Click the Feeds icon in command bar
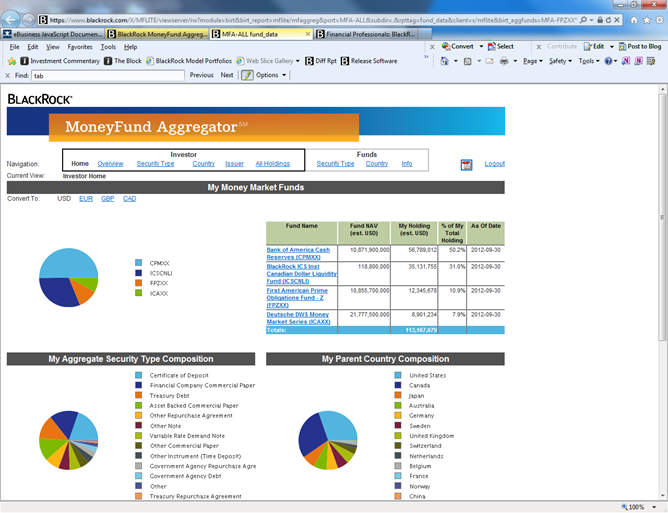Viewport: 668px width, 513px height. (467, 61)
